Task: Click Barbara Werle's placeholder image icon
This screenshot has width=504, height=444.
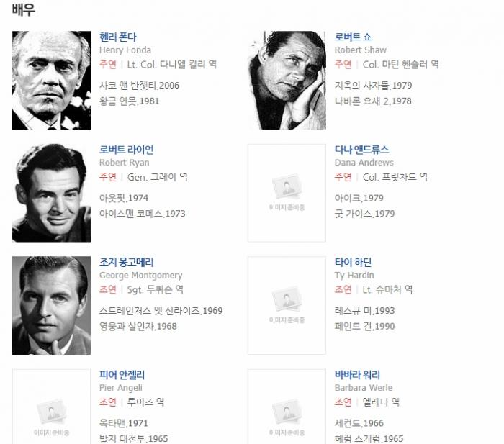Action: [287, 412]
